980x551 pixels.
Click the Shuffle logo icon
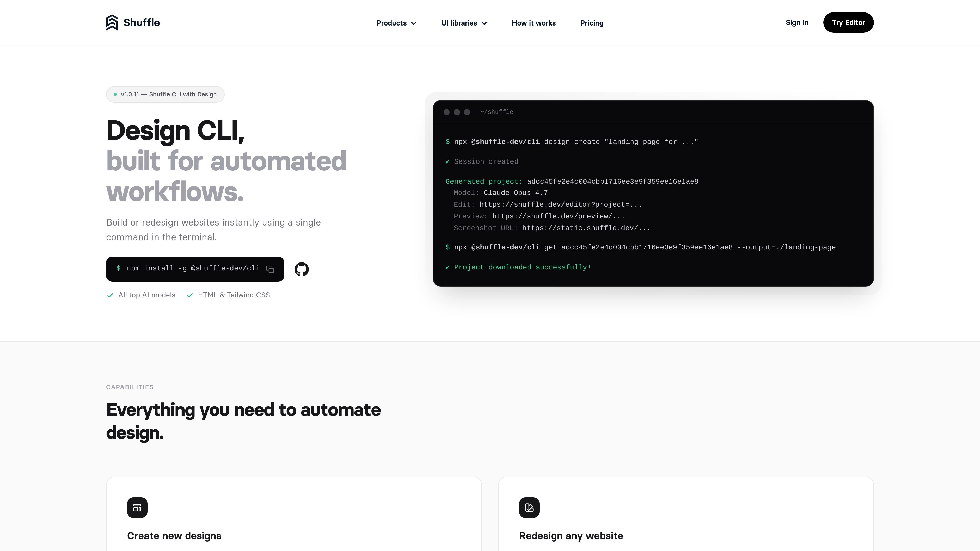(112, 22)
